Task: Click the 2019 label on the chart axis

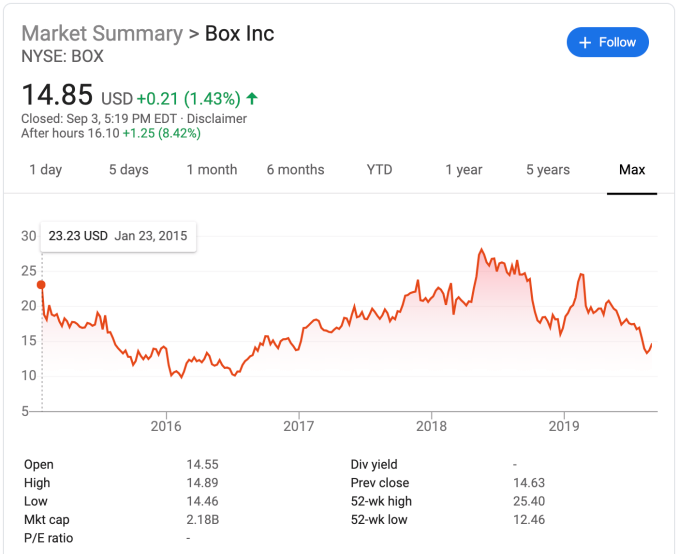Action: [564, 427]
